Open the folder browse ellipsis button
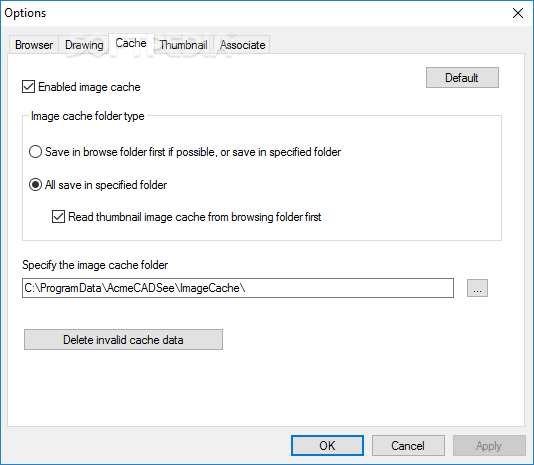 click(x=477, y=288)
